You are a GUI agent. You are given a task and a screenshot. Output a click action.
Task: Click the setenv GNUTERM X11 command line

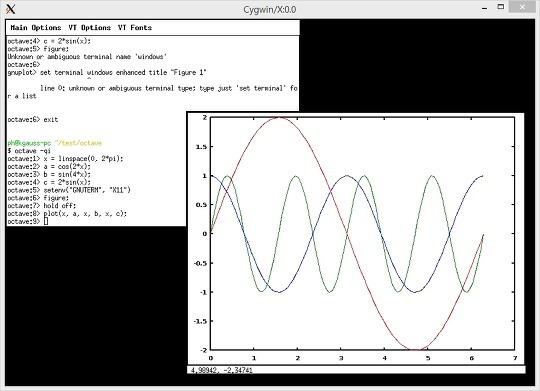tap(87, 190)
